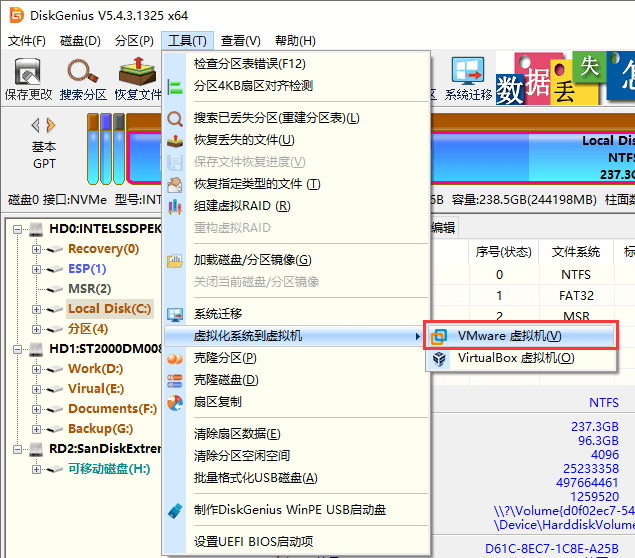This screenshot has width=635, height=558.
Task: Click the previous disk left arrow
Action: pos(36,125)
